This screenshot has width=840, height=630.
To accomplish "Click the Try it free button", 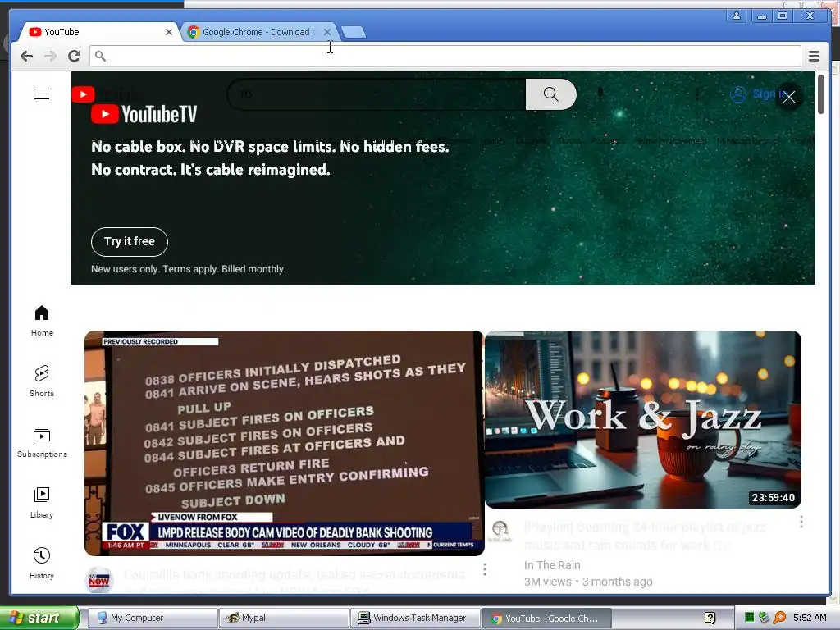I will (x=129, y=242).
